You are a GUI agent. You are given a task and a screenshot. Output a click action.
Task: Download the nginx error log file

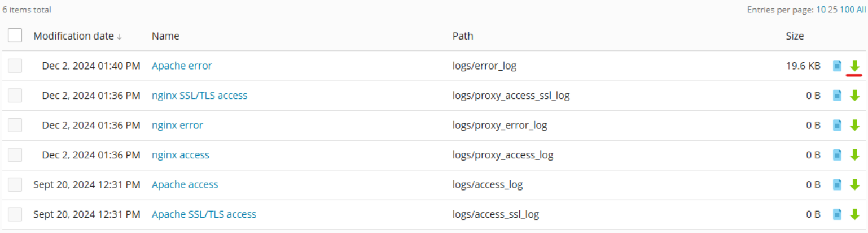(x=854, y=125)
